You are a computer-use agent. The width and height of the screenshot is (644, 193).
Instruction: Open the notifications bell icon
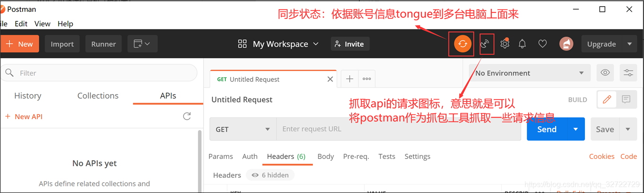(x=523, y=44)
